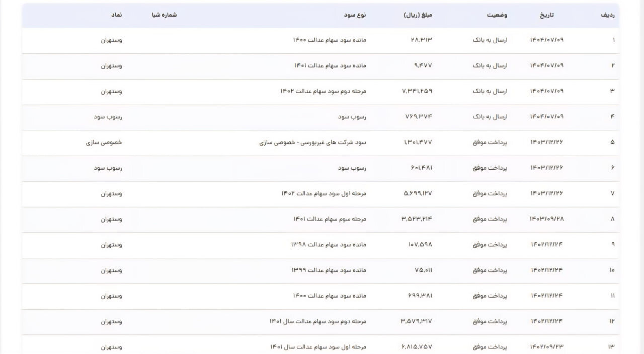
Task: Select the 'شماره شبا' column header
Action: tap(164, 15)
